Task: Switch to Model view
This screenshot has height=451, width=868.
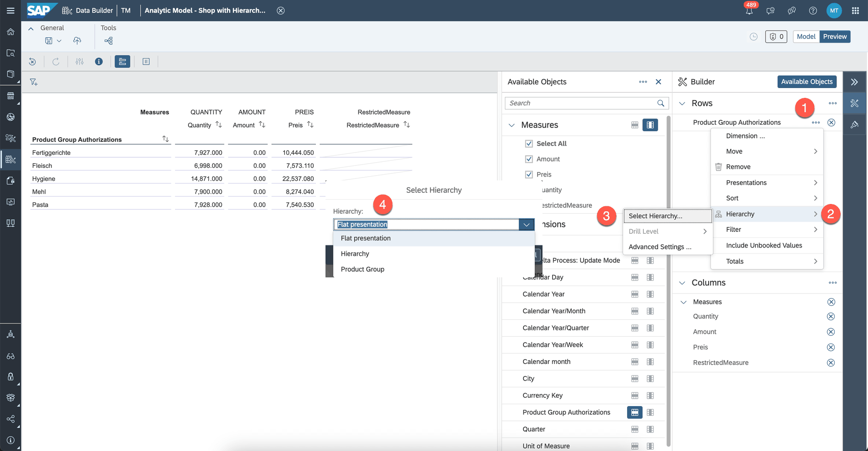Action: [806, 36]
